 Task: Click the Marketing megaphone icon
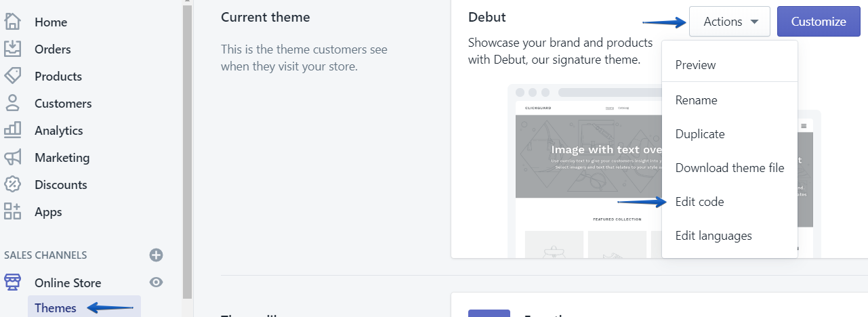tap(13, 157)
